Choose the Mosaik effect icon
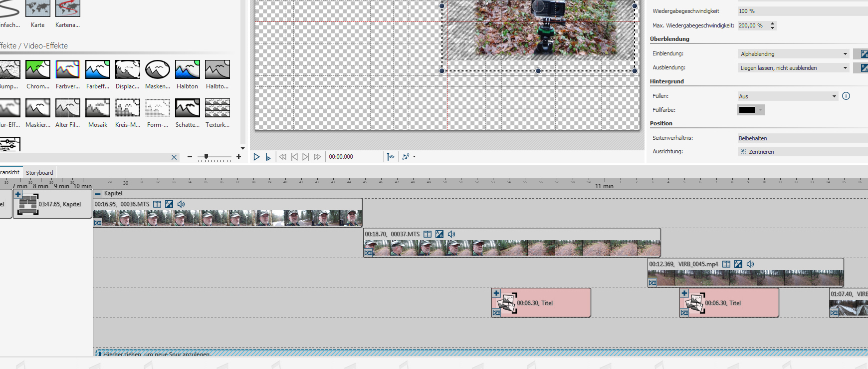 tap(98, 108)
